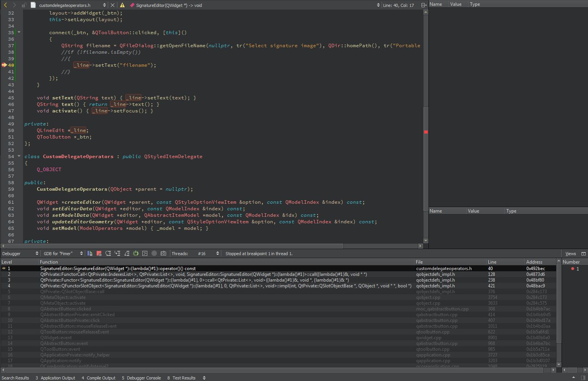This screenshot has height=381, width=588.
Task: Sort stack by Level column header
Action: pyautogui.click(x=19, y=262)
